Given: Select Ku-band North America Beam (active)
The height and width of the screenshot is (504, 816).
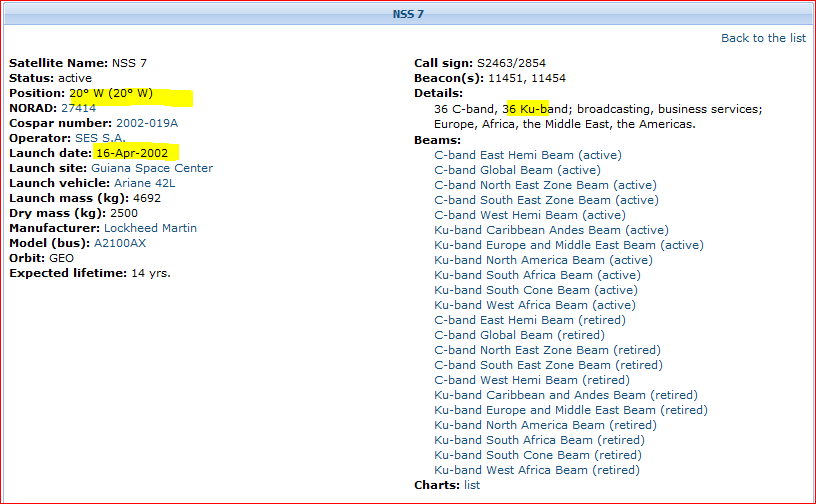Looking at the screenshot, I should click(x=543, y=260).
